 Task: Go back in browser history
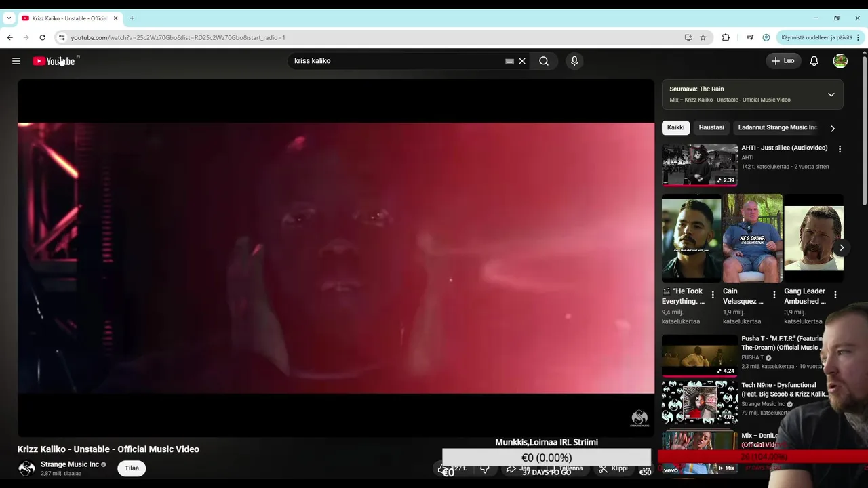click(9, 37)
